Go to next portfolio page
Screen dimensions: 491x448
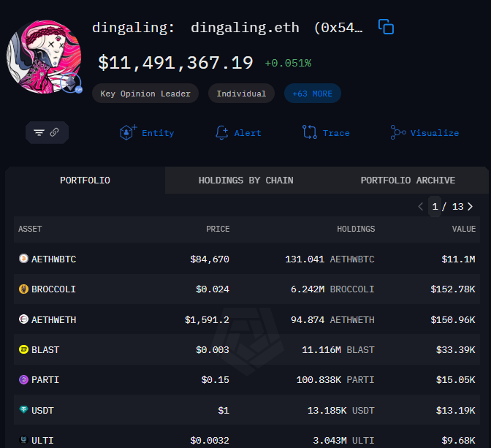[x=470, y=207]
